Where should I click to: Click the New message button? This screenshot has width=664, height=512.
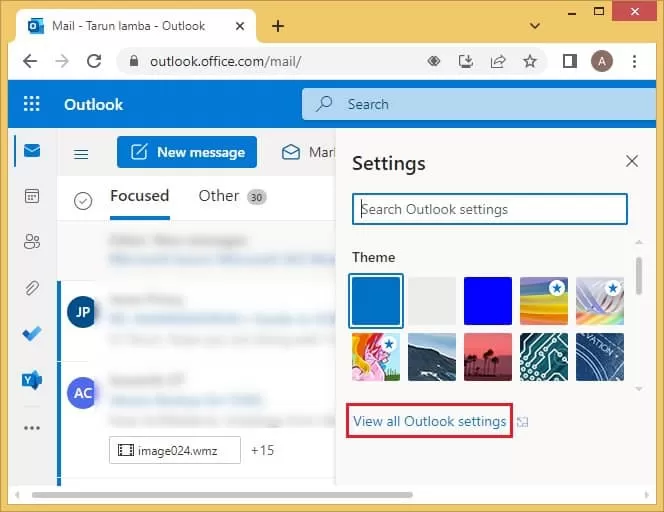pos(187,152)
